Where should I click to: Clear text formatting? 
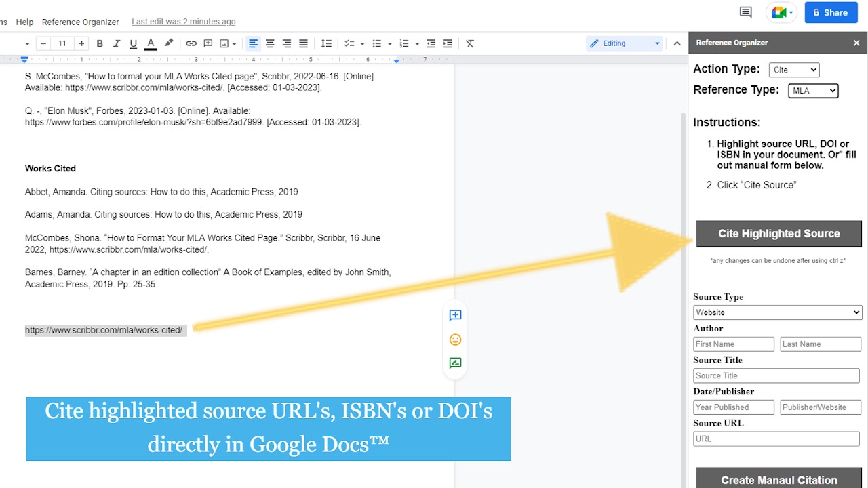tap(470, 43)
